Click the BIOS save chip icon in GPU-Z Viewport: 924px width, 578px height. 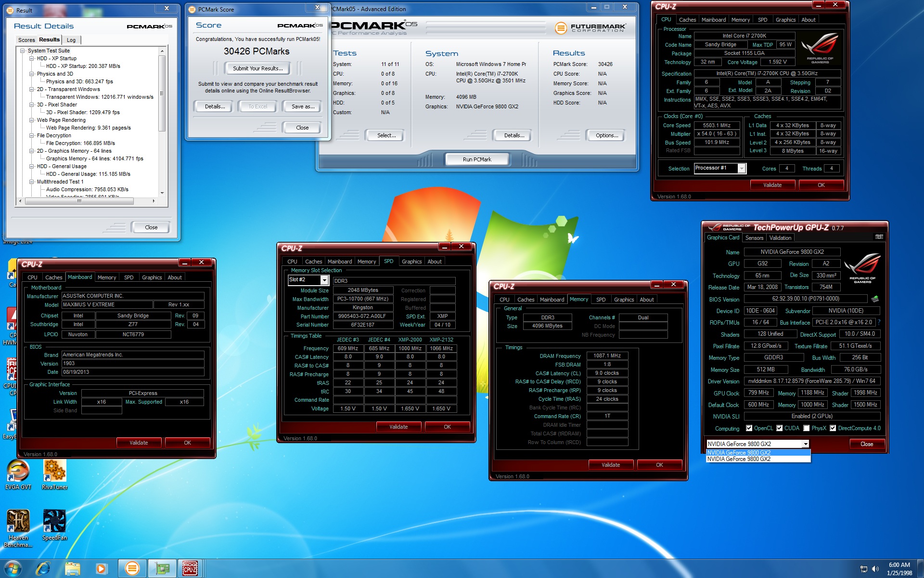point(875,299)
